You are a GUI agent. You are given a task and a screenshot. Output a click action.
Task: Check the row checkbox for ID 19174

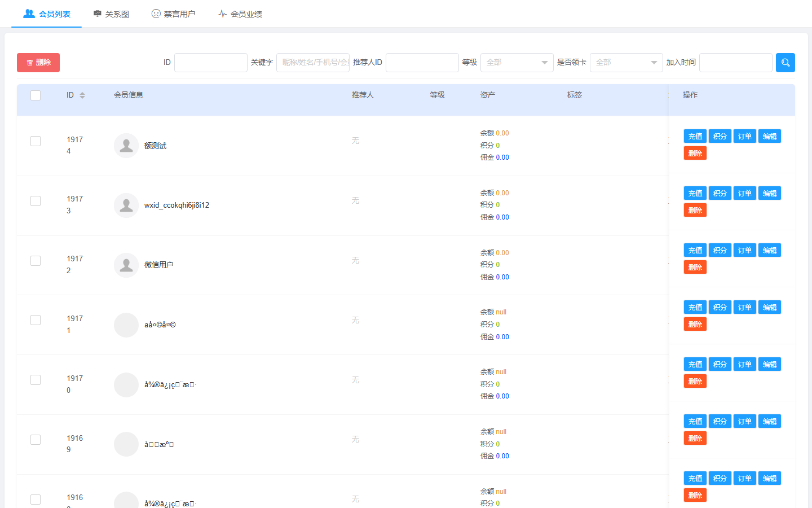(36, 141)
